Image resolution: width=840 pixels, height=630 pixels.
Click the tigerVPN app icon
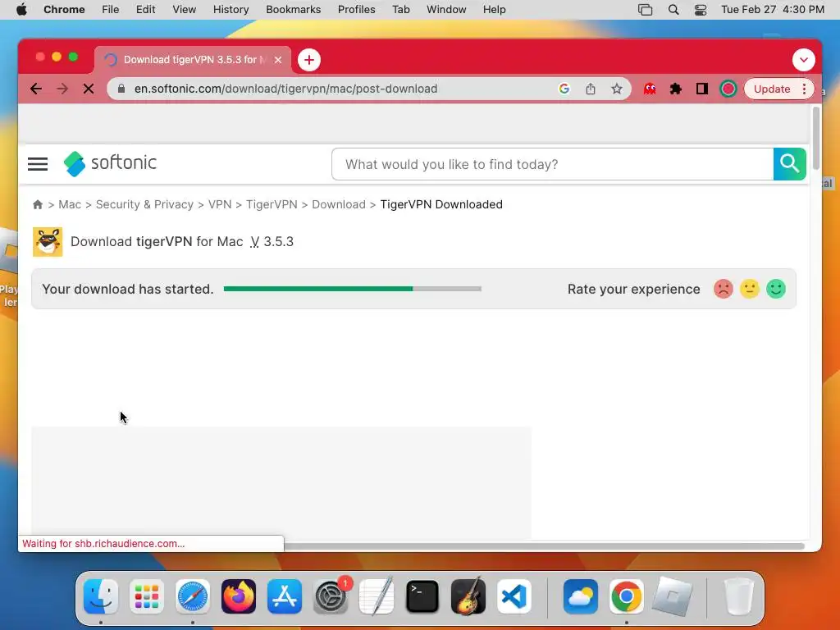click(48, 242)
